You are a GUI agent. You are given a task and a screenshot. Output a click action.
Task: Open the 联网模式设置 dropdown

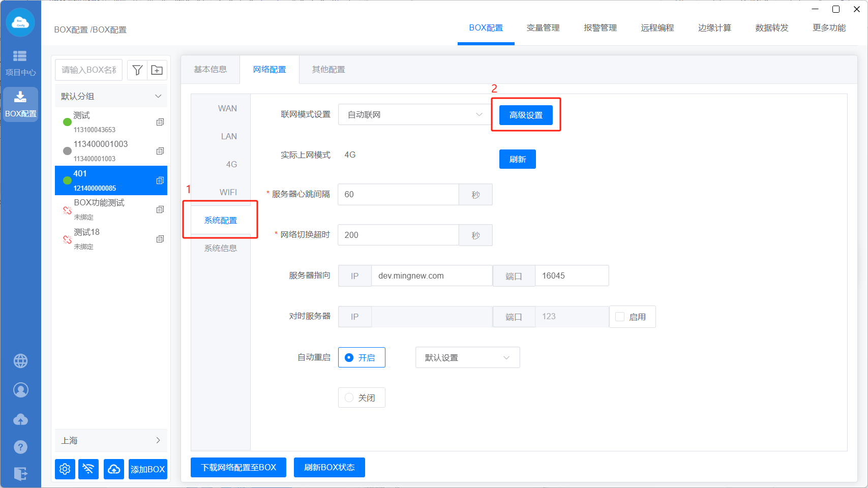point(414,114)
